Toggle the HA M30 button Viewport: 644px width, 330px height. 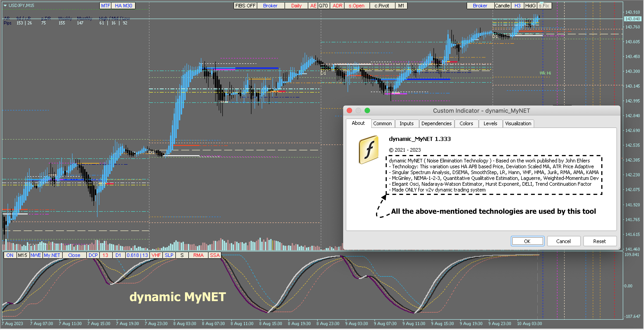pyautogui.click(x=123, y=6)
